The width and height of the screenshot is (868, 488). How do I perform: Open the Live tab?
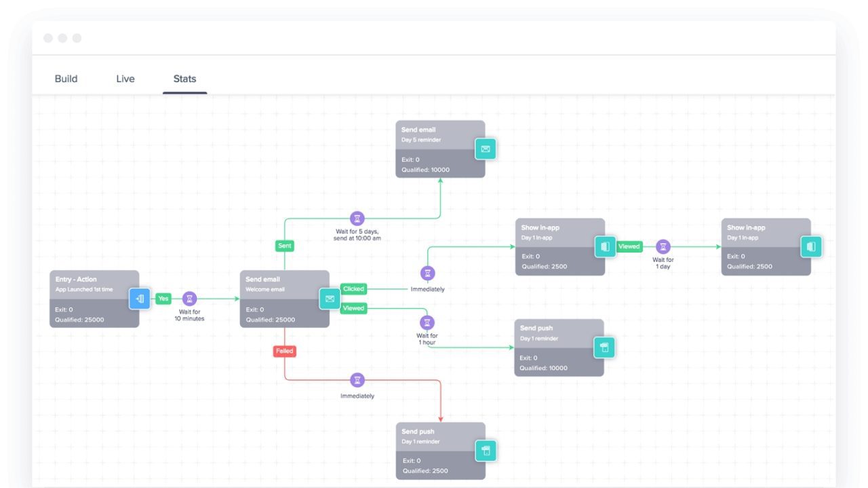pos(126,79)
